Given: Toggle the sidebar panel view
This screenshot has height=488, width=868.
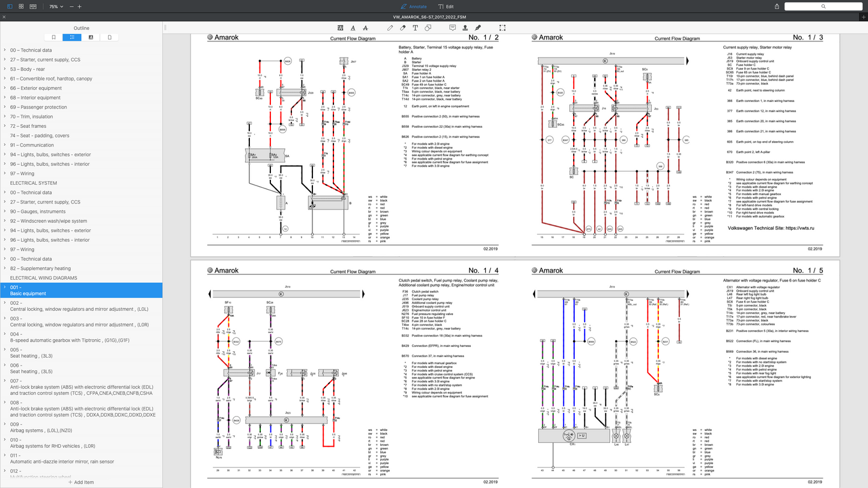Looking at the screenshot, I should click(x=10, y=7).
